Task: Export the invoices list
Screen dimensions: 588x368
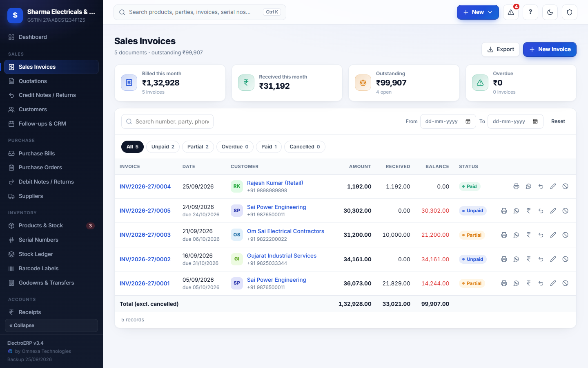Action: coord(501,49)
